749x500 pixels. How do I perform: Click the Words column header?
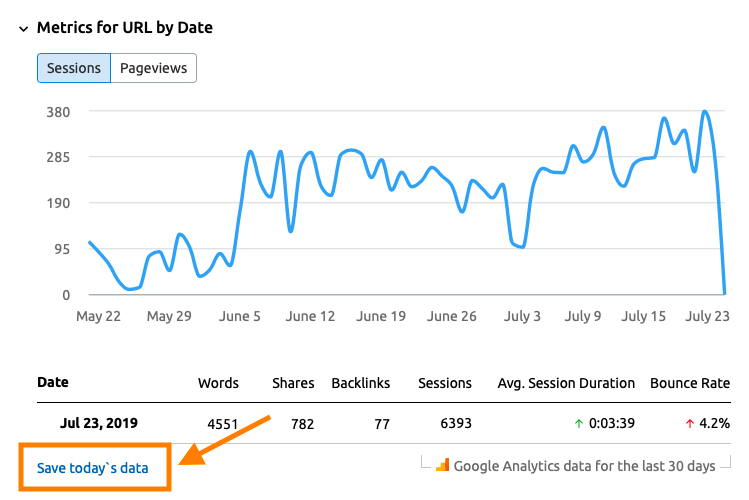(218, 383)
